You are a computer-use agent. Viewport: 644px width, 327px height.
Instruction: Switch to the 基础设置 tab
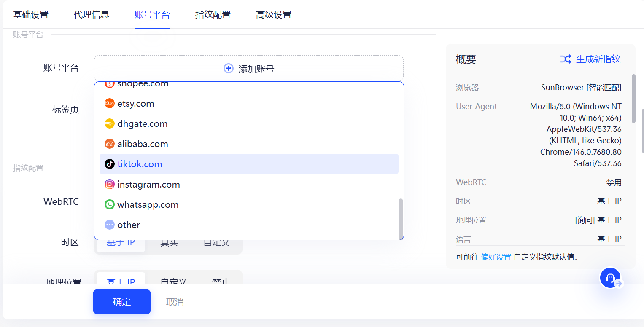pyautogui.click(x=31, y=15)
